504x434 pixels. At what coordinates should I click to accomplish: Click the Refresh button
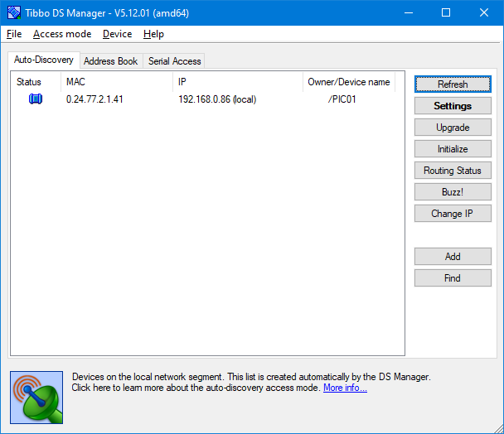453,84
